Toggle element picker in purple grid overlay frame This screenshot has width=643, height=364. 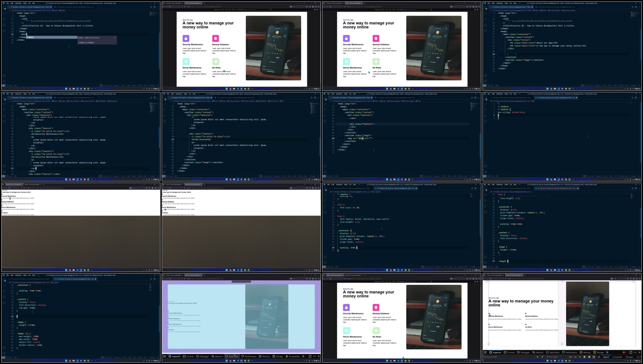tap(164, 356)
